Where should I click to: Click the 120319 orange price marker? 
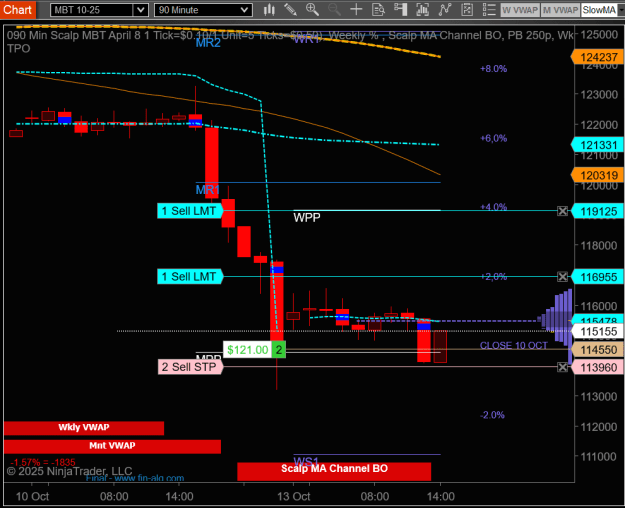[597, 175]
